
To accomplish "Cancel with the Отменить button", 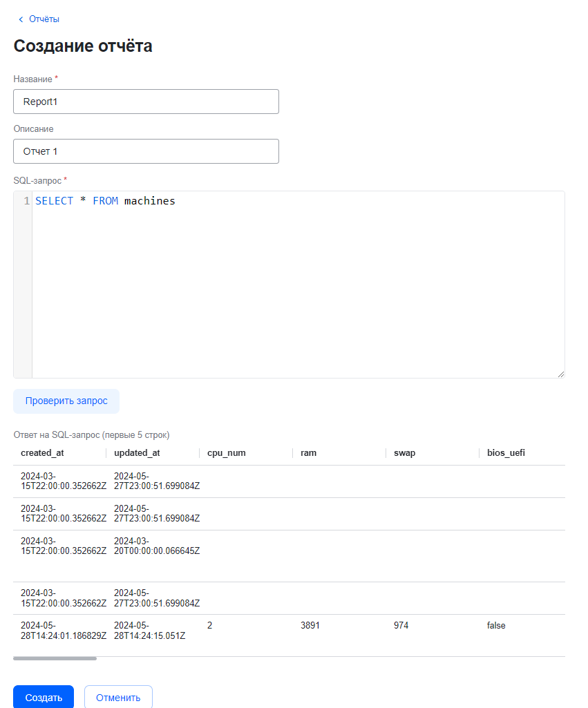I will [118, 697].
